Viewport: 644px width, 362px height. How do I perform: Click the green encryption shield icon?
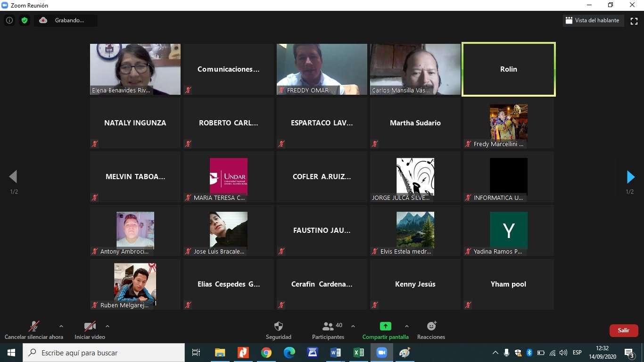pos(24,20)
